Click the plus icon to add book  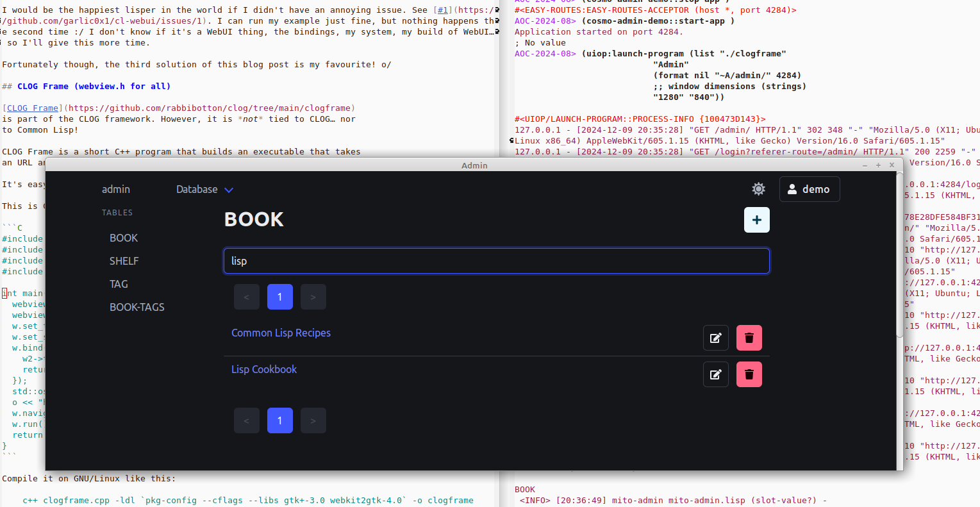(x=756, y=220)
